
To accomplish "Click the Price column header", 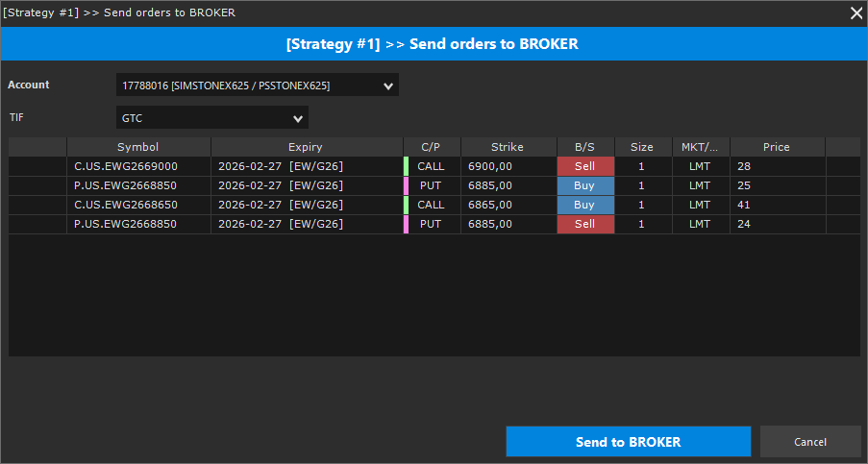I will pos(776,147).
